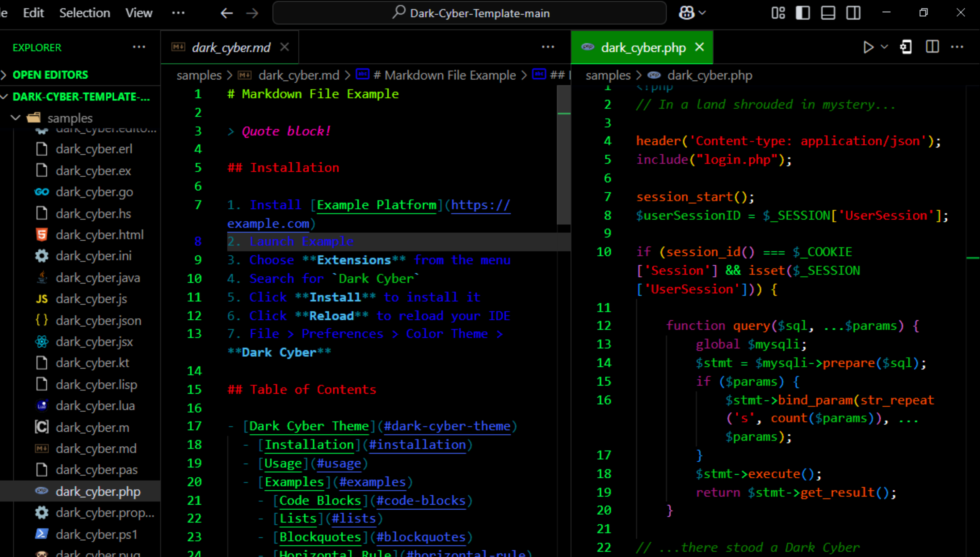Screen dimensions: 980x557
Task: Click braces icon next to dark_cyber.json
Action: coord(42,320)
